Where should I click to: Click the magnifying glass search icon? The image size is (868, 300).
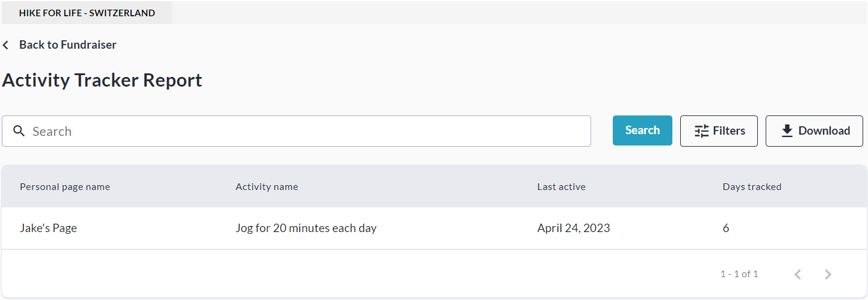pos(19,131)
